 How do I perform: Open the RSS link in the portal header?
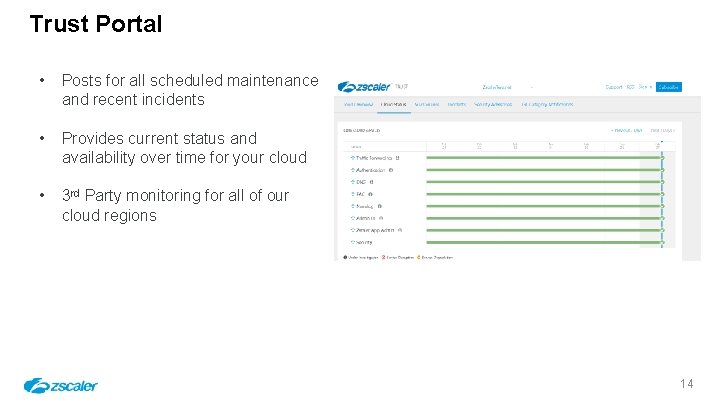(630, 87)
